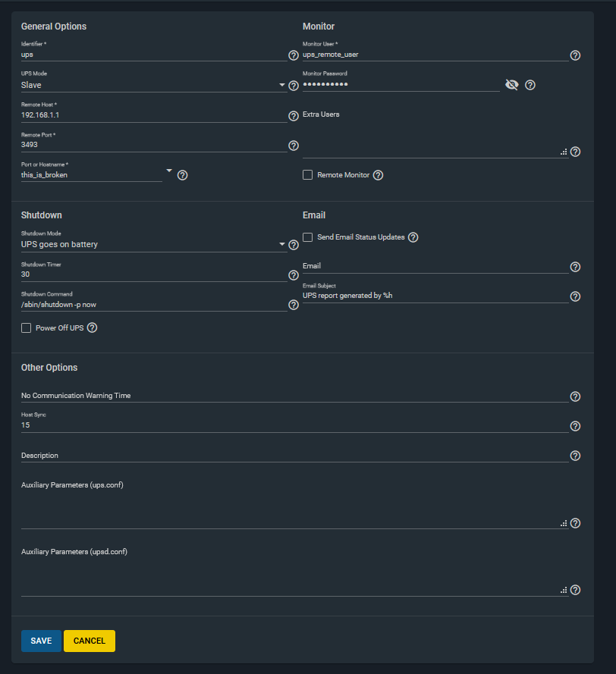Click ups.conf textarea resize handle
The height and width of the screenshot is (674, 616).
coord(564,524)
